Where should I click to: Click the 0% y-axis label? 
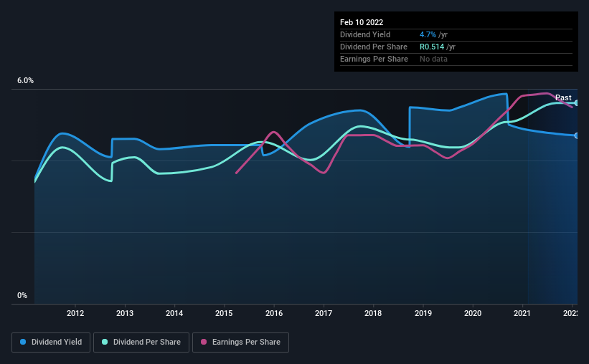(22, 296)
